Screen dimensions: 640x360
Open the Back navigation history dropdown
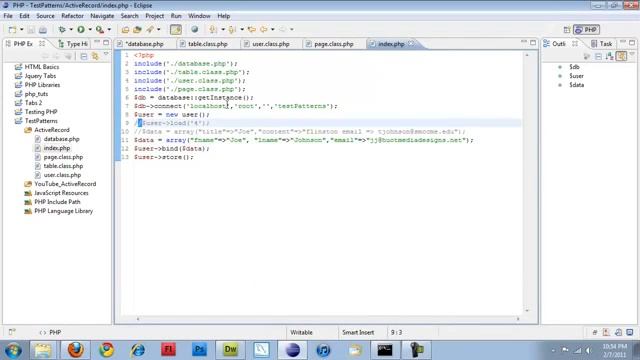pos(273,29)
